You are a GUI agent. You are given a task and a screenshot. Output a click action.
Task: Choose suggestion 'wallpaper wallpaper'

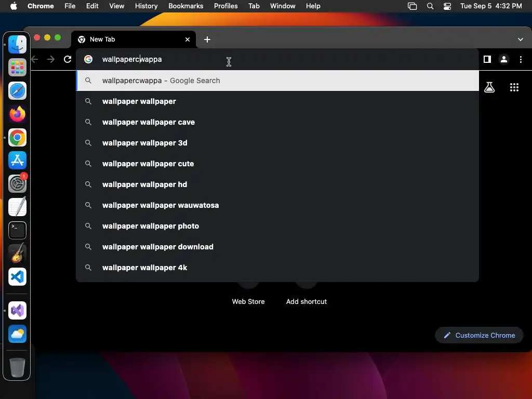pos(277,101)
